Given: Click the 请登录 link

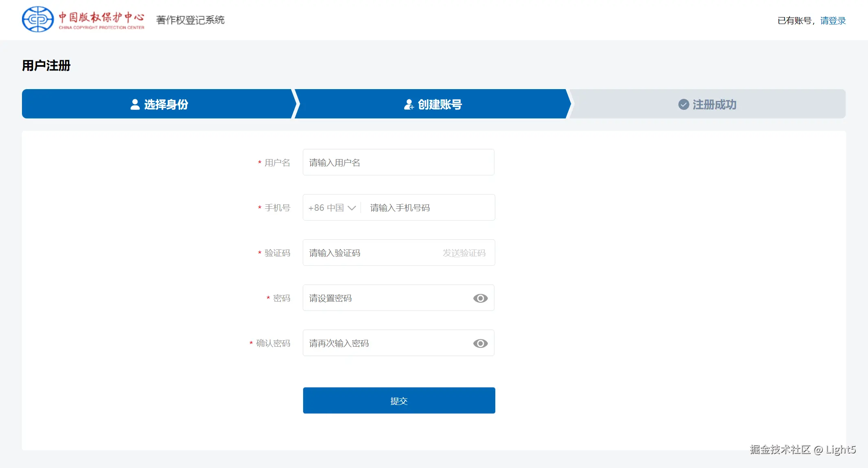Looking at the screenshot, I should click(x=833, y=21).
